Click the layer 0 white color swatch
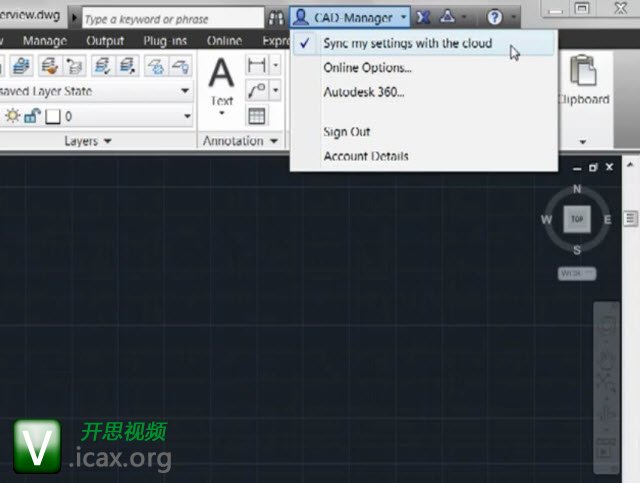 pos(53,117)
